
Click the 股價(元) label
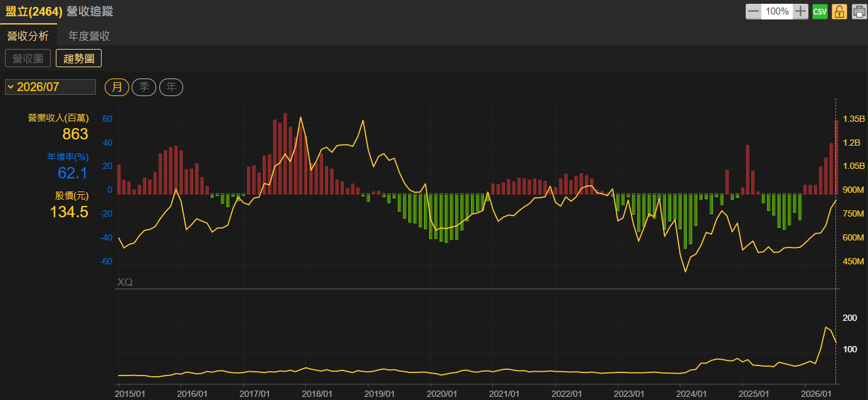coord(71,196)
